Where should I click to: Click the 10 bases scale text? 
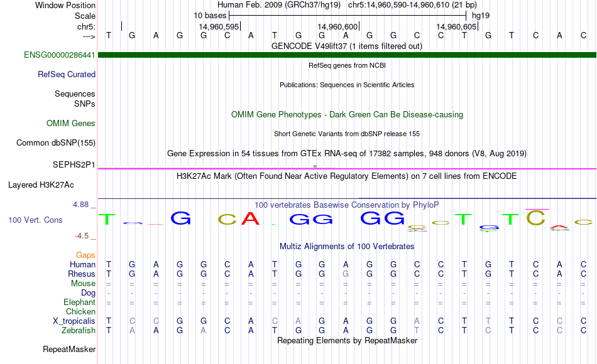point(210,16)
